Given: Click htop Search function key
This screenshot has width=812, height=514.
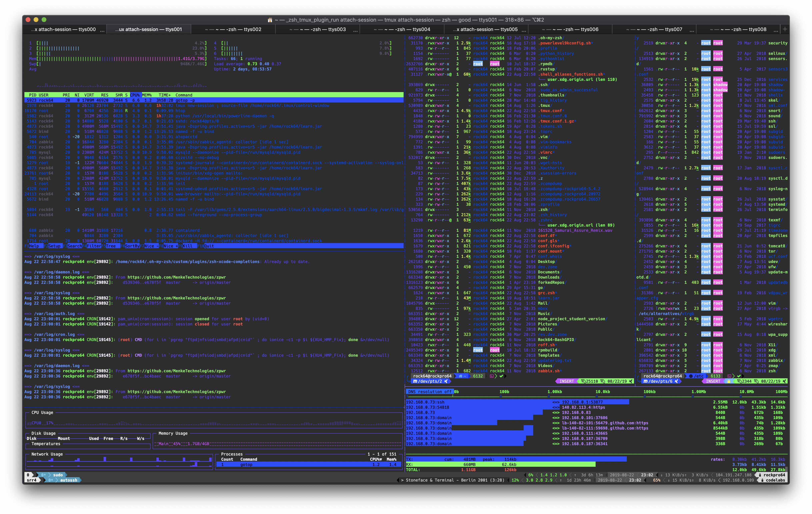Looking at the screenshot, I should pyautogui.click(x=72, y=246).
